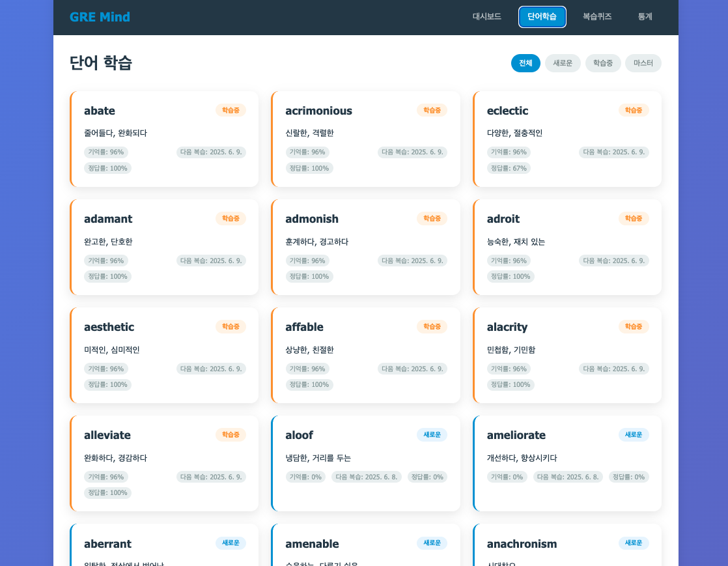Open the 대시보드 tab

click(486, 17)
